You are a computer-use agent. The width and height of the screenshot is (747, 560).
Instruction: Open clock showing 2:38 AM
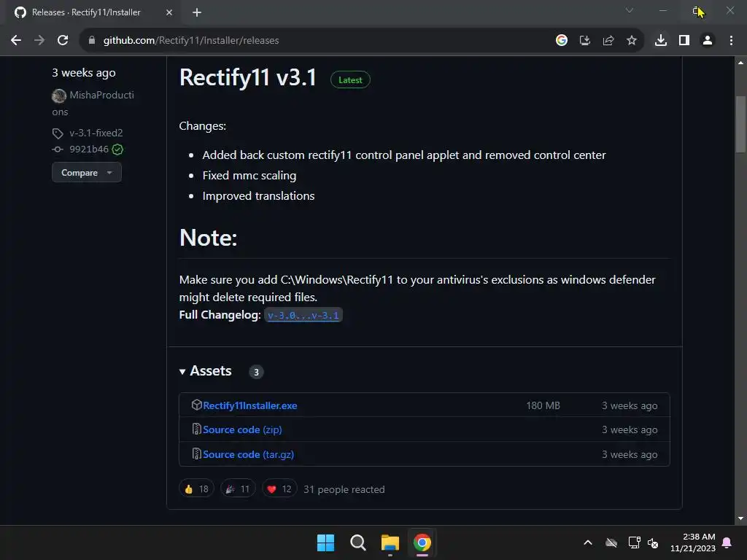693,542
